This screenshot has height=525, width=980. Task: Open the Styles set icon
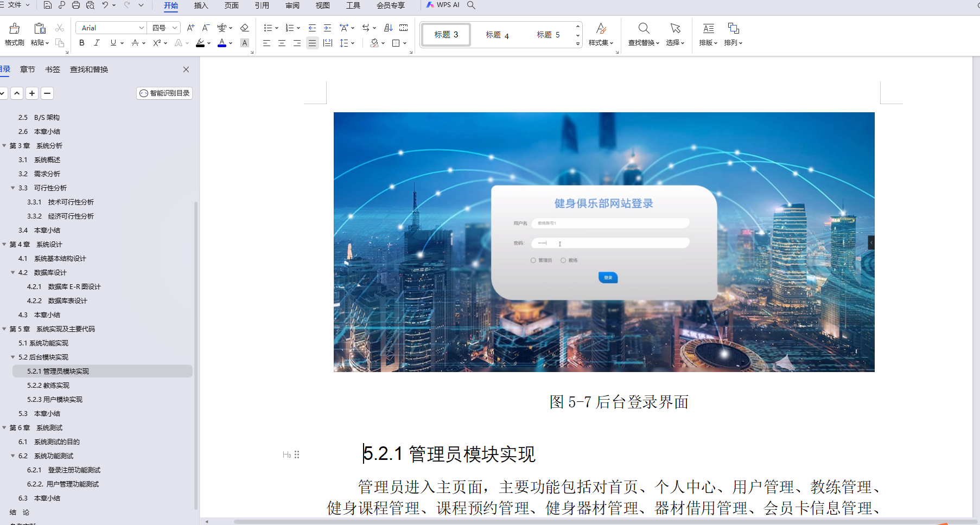(x=601, y=28)
